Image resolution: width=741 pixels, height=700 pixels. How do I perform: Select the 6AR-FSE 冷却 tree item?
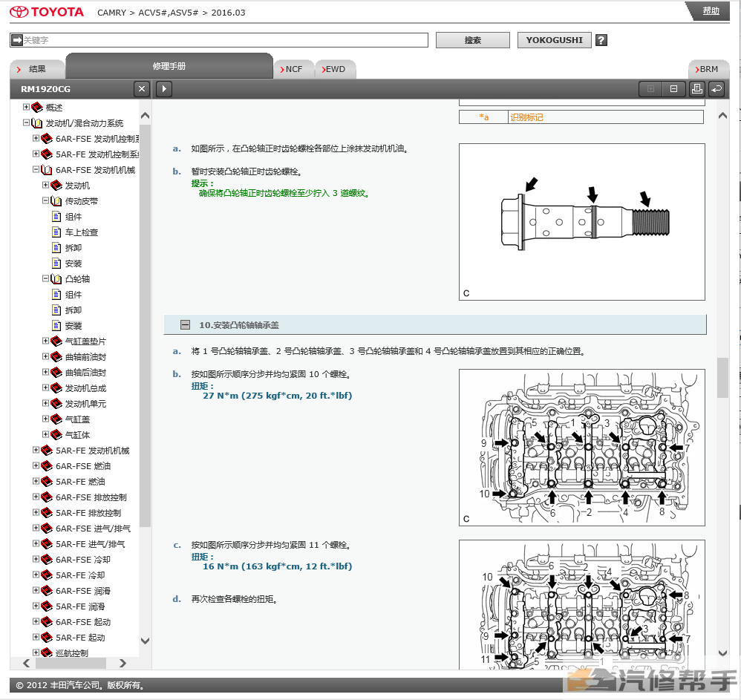pyautogui.click(x=83, y=560)
